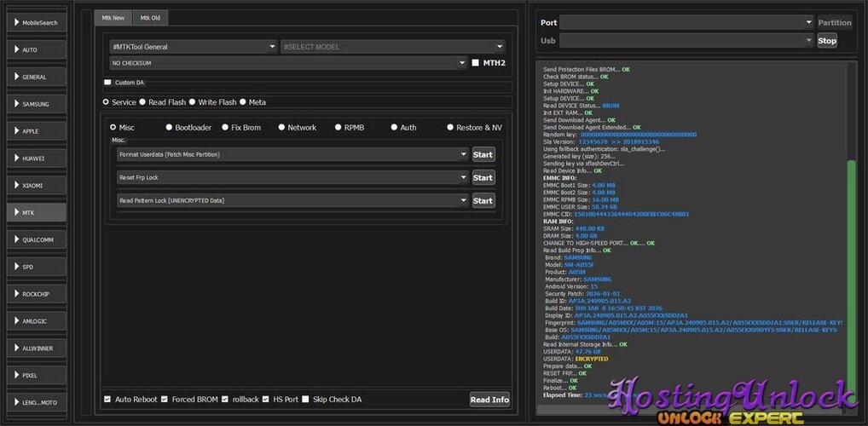This screenshot has height=426, width=868.
Task: Enable the Custom DA checkbox
Action: tap(107, 83)
